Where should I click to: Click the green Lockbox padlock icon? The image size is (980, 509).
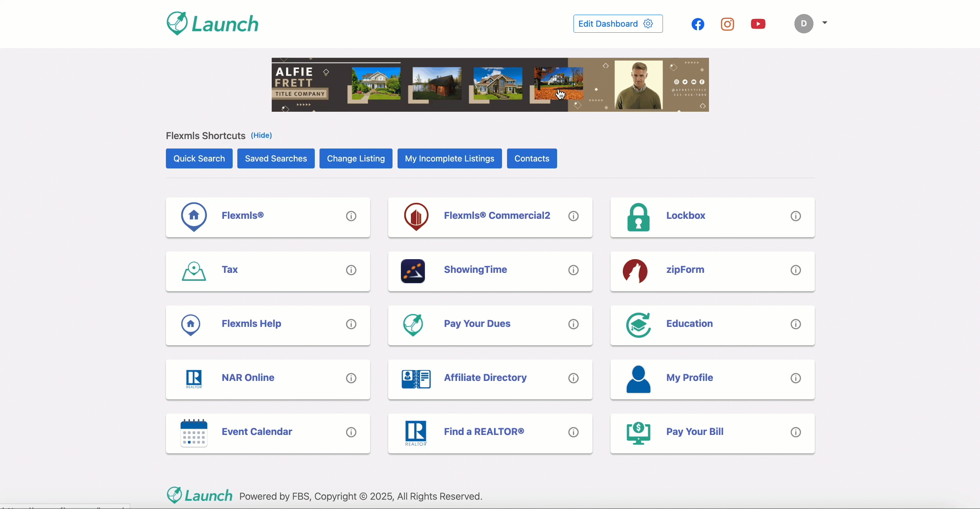pyautogui.click(x=639, y=217)
